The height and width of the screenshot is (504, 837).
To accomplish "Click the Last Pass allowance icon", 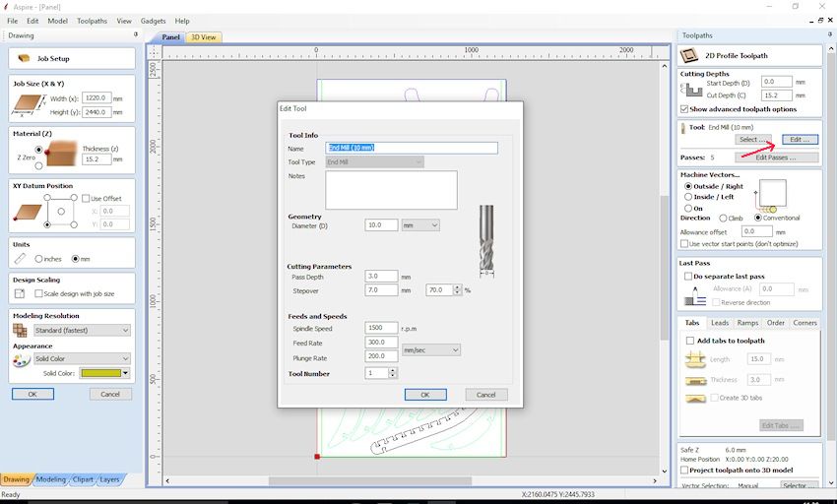I will [695, 296].
